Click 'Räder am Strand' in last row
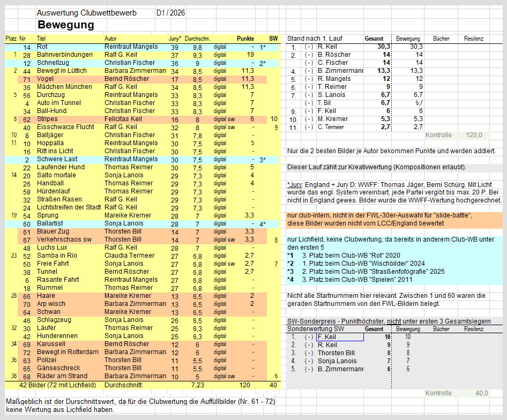This screenshot has width=507, height=420. [x=62, y=376]
